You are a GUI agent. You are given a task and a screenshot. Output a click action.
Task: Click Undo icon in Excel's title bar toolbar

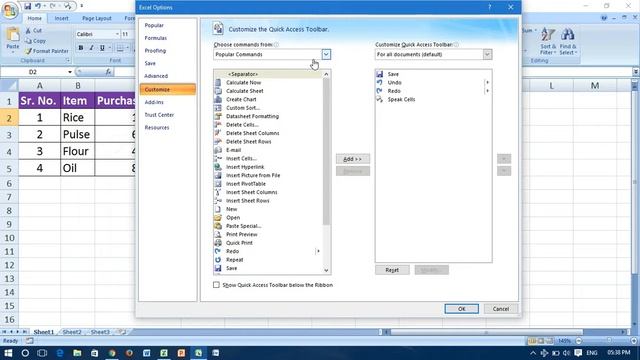click(x=38, y=6)
